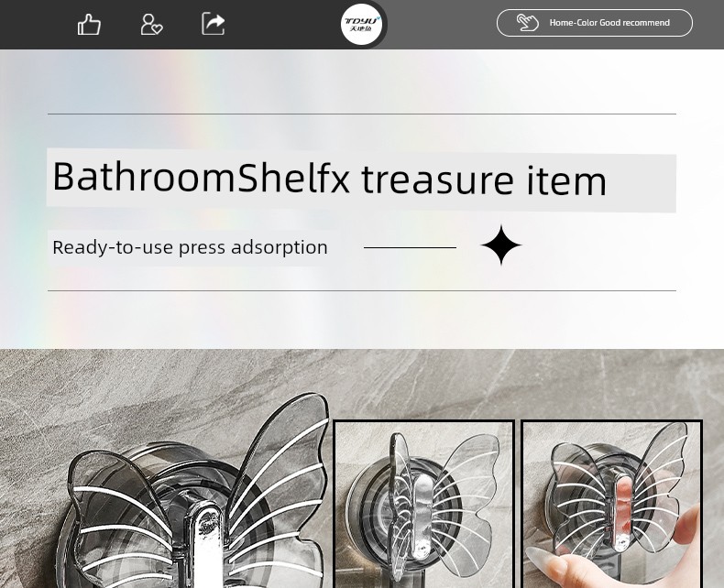The width and height of the screenshot is (724, 588).
Task: Click the horizontal line beside the star
Action: click(x=410, y=248)
